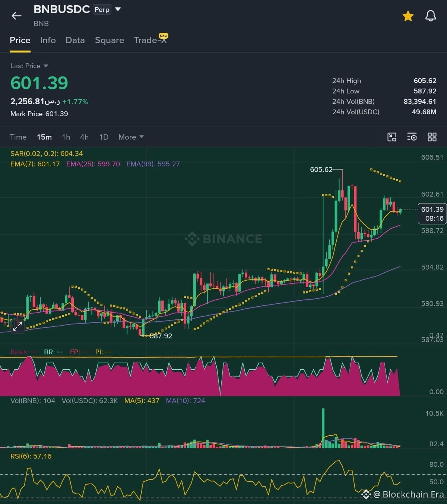The width and height of the screenshot is (447, 504).
Task: Click the 24h High value 605.62
Action: click(x=425, y=81)
